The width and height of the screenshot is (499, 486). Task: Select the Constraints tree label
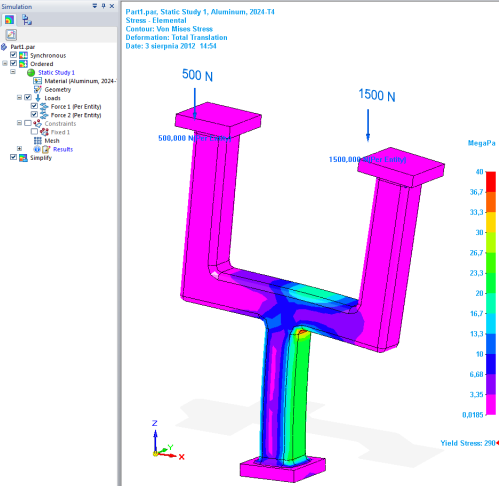coord(60,124)
